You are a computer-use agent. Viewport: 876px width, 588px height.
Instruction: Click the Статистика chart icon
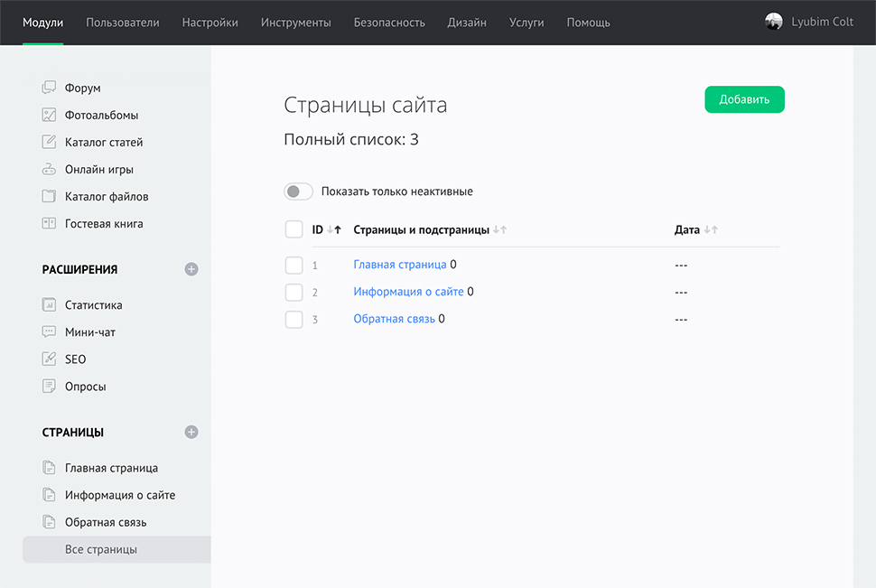[x=49, y=305]
